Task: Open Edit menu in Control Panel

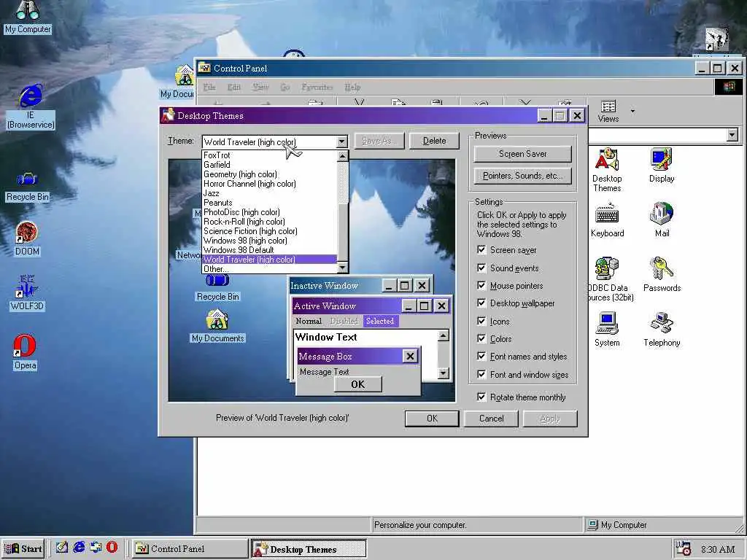Action: click(234, 87)
